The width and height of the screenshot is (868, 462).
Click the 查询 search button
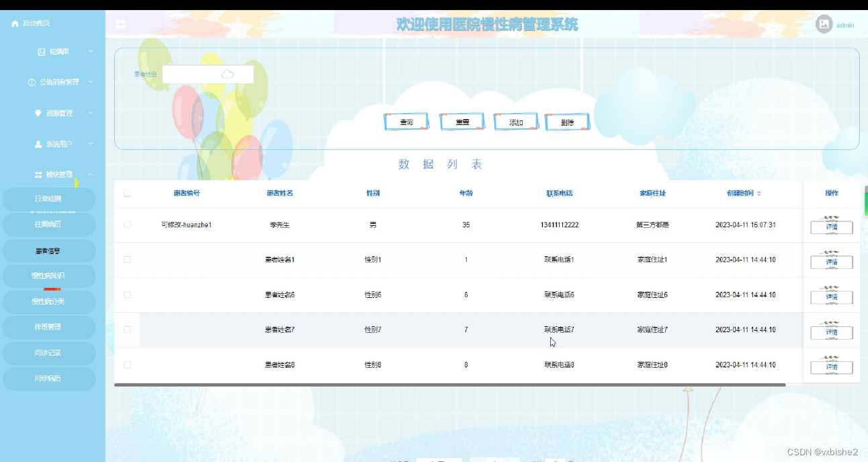[x=406, y=122]
